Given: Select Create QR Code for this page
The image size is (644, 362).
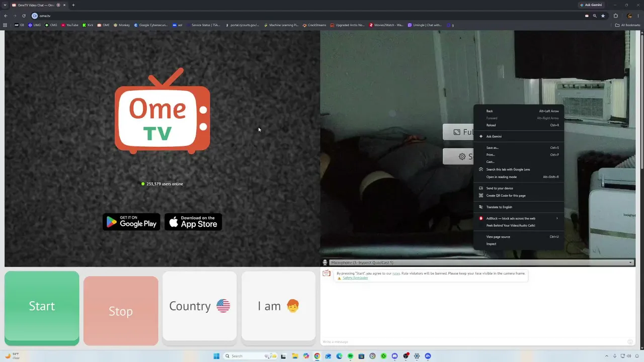Looking at the screenshot, I should tap(519, 196).
